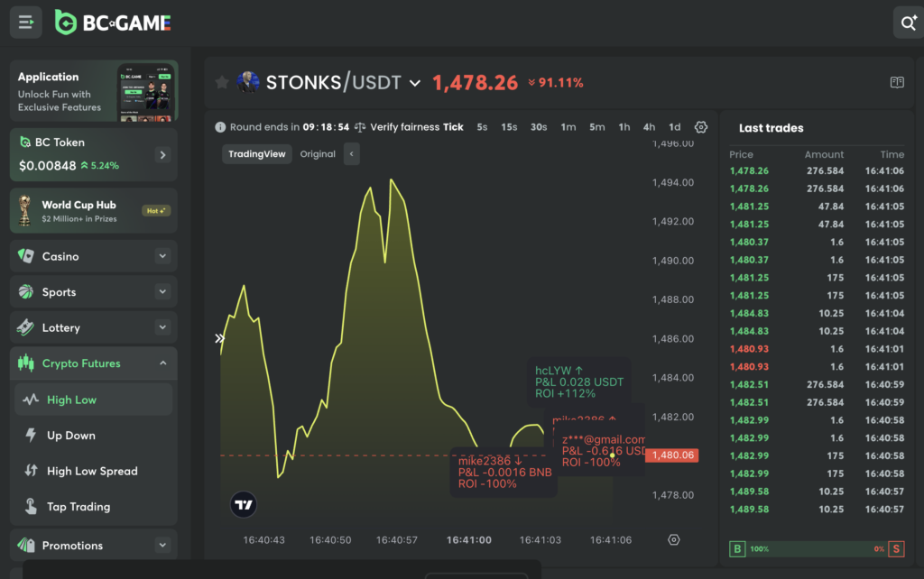This screenshot has height=579, width=924.
Task: Open World Cup Hub banner
Action: [x=94, y=211]
